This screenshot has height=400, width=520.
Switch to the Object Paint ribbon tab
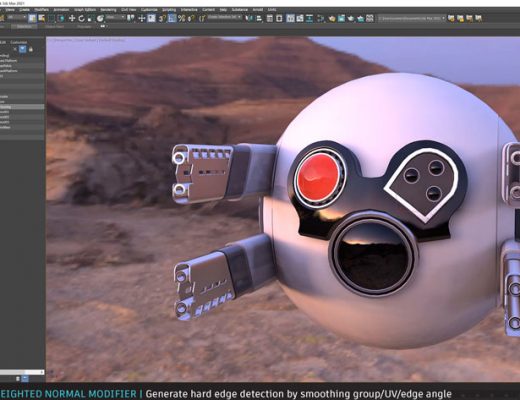[x=54, y=26]
